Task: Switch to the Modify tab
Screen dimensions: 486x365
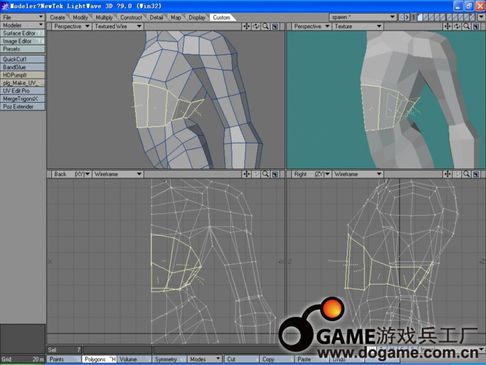Action: [80, 17]
